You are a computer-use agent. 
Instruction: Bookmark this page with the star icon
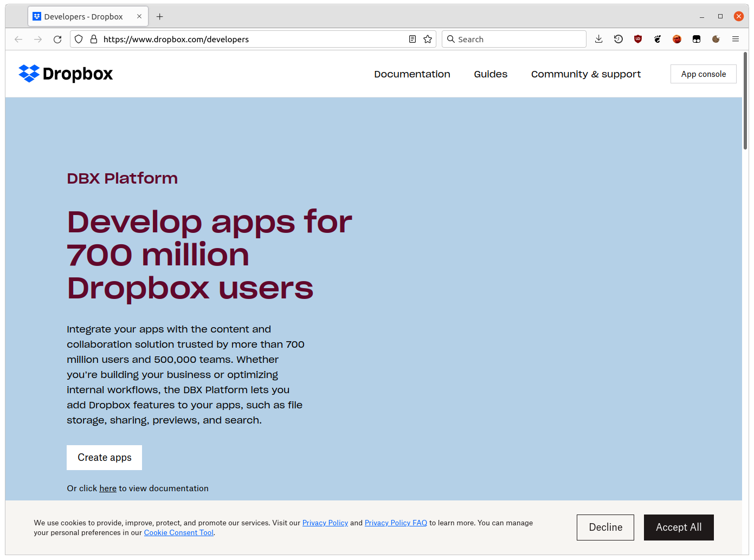(x=428, y=39)
